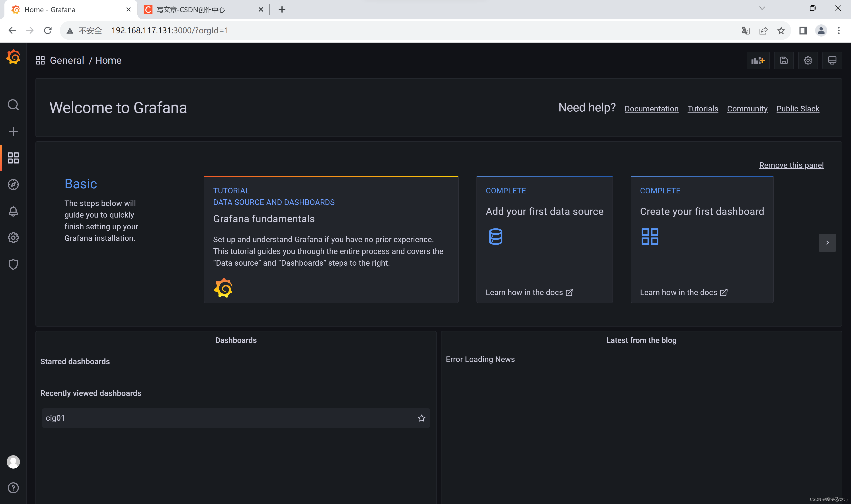
Task: Open Chrome's three-dot menu
Action: coord(838,31)
